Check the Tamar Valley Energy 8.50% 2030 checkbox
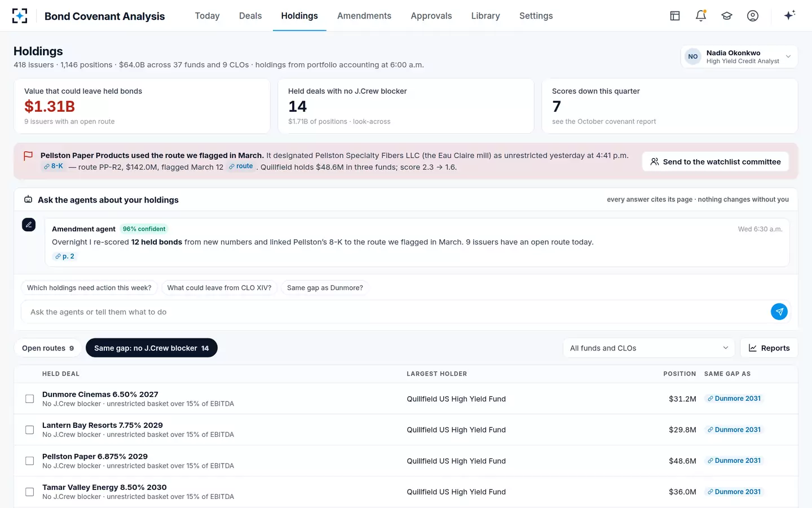The height and width of the screenshot is (508, 812). [x=29, y=492]
